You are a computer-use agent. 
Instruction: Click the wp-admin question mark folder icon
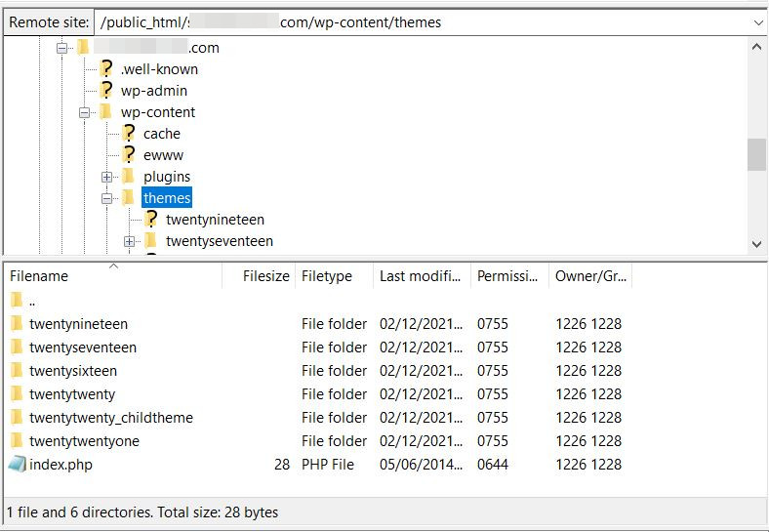(x=105, y=91)
